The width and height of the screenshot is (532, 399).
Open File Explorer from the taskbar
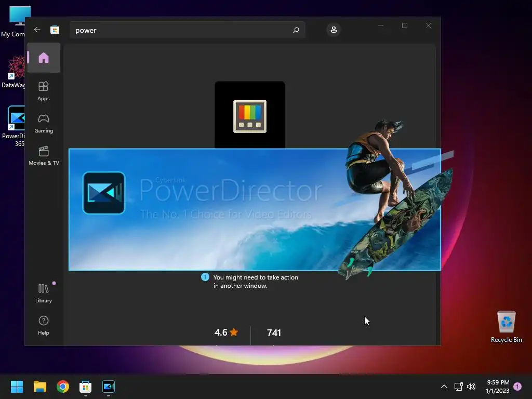click(x=39, y=387)
